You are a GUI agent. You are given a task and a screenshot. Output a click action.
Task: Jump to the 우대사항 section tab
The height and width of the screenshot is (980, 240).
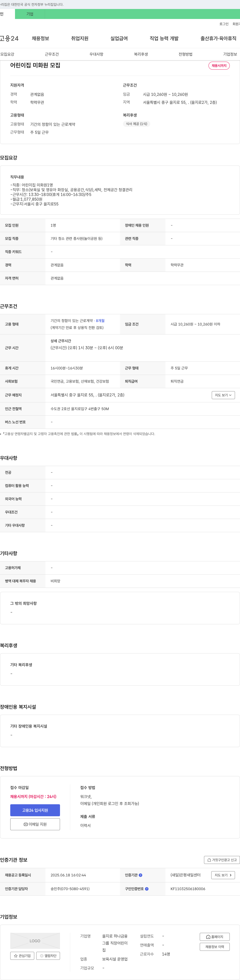(96, 54)
